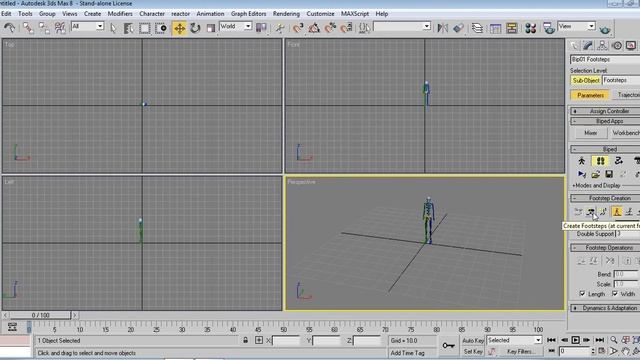The image size is (640, 360).
Task: Collapse the Biped Apps rollout
Action: 605,121
